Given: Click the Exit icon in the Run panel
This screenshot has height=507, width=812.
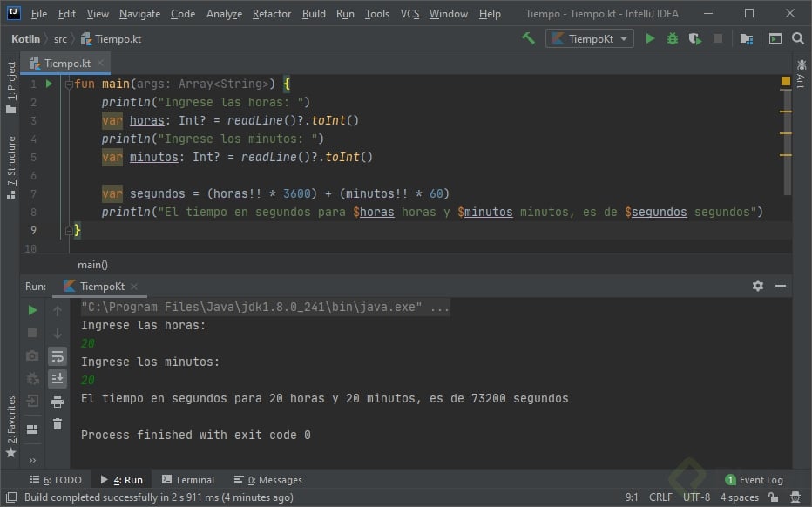Looking at the screenshot, I should [x=32, y=401].
